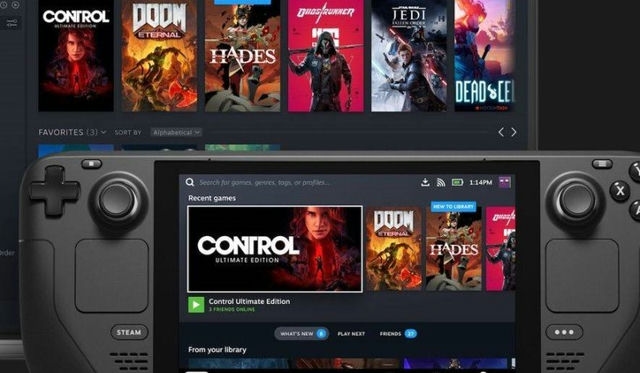Screen dimensions: 640x373
Task: Click the X face button
Action: [620, 191]
